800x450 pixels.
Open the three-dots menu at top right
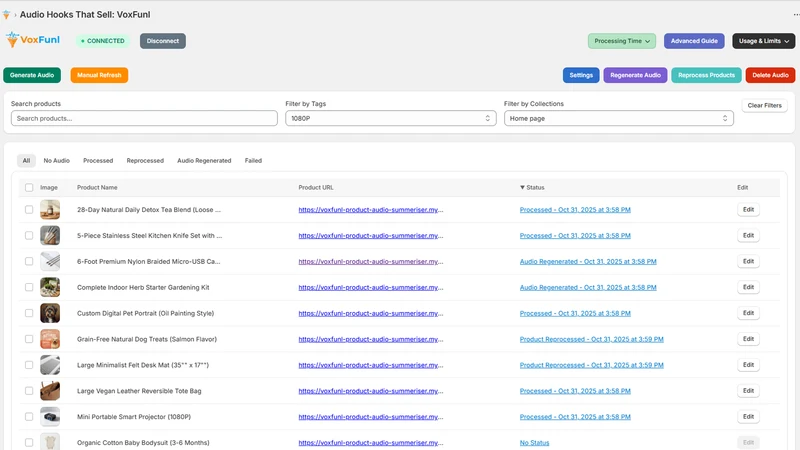pos(796,15)
